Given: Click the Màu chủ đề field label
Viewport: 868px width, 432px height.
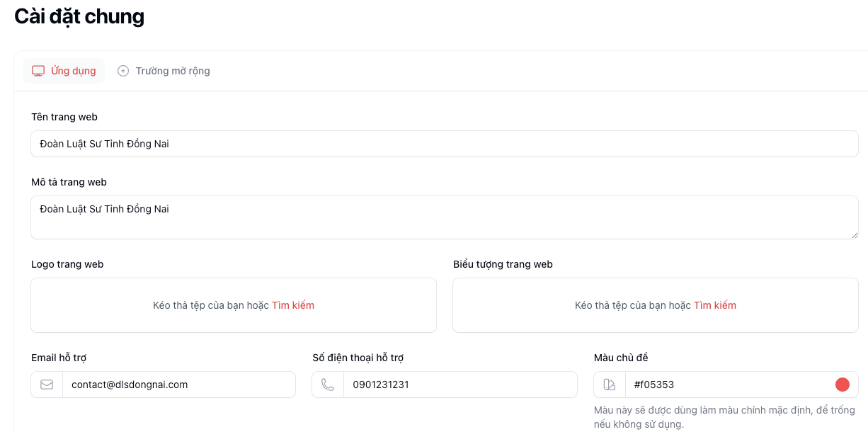Looking at the screenshot, I should tap(621, 358).
